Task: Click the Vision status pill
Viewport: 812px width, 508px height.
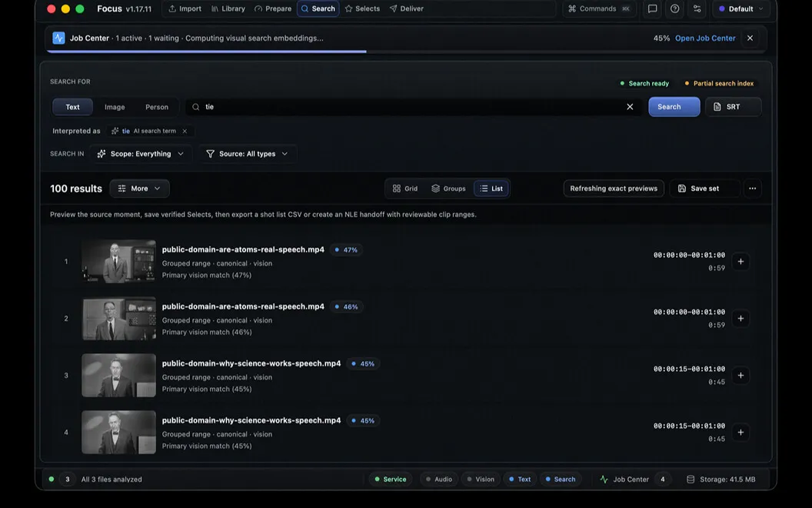Action: pyautogui.click(x=481, y=480)
